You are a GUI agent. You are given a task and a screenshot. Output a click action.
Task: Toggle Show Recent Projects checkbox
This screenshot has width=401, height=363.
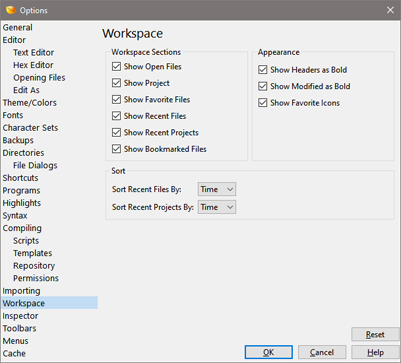point(116,132)
